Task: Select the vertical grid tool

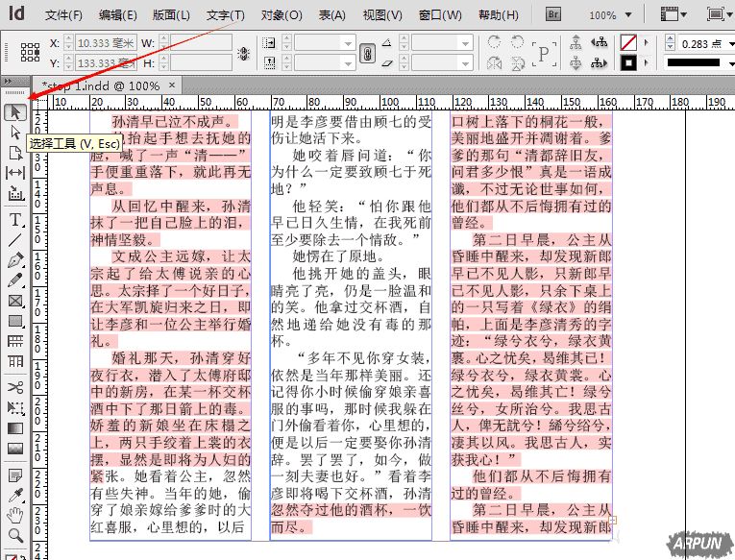Action: point(15,361)
